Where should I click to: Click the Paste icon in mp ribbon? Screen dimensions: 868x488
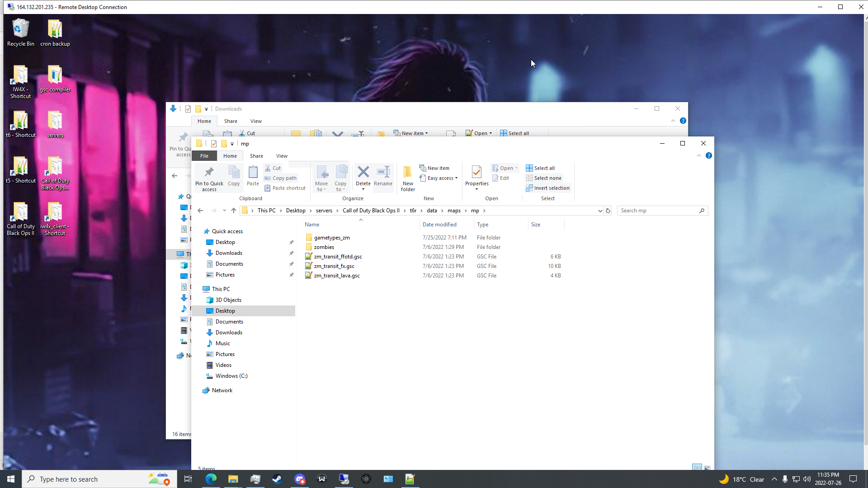click(253, 176)
